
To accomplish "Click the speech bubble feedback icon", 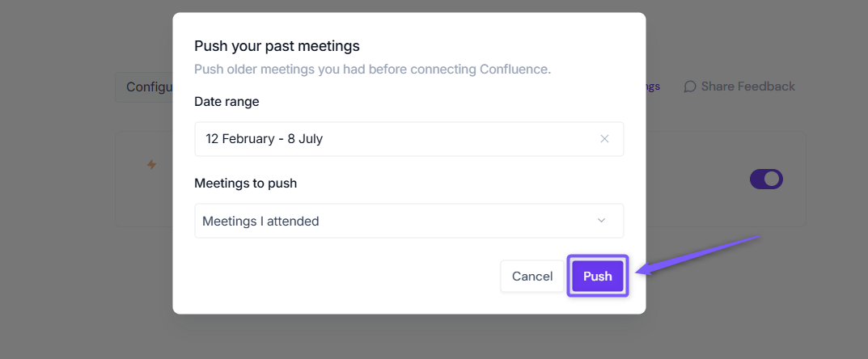I will (690, 87).
